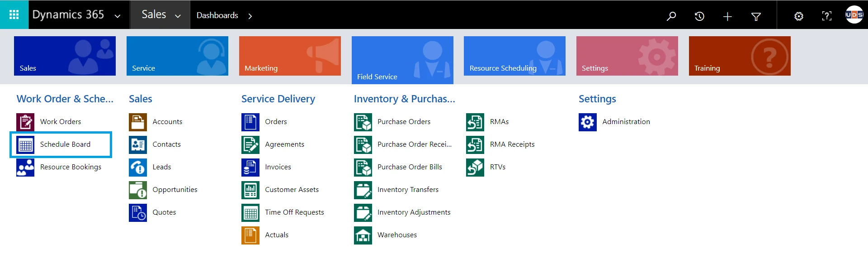Click the help question mark icon
Image resolution: width=868 pixels, height=259 pixels.
point(826,16)
